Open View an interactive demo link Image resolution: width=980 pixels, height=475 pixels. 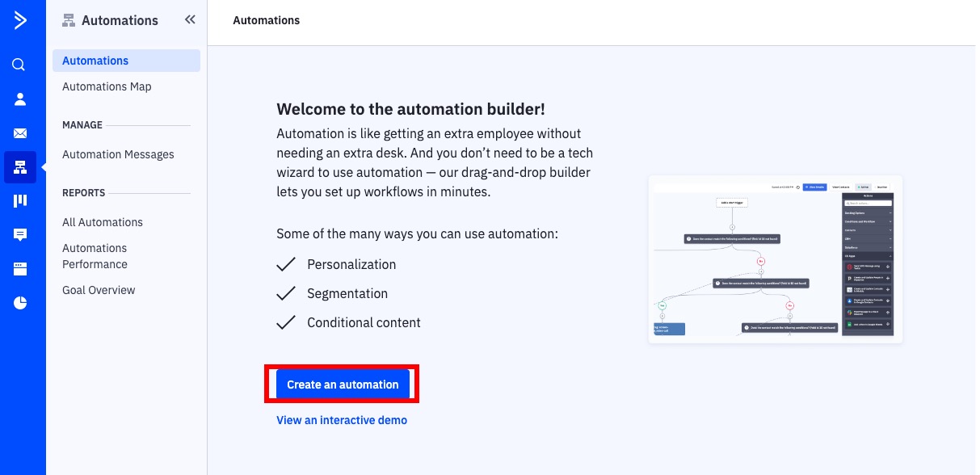tap(342, 420)
